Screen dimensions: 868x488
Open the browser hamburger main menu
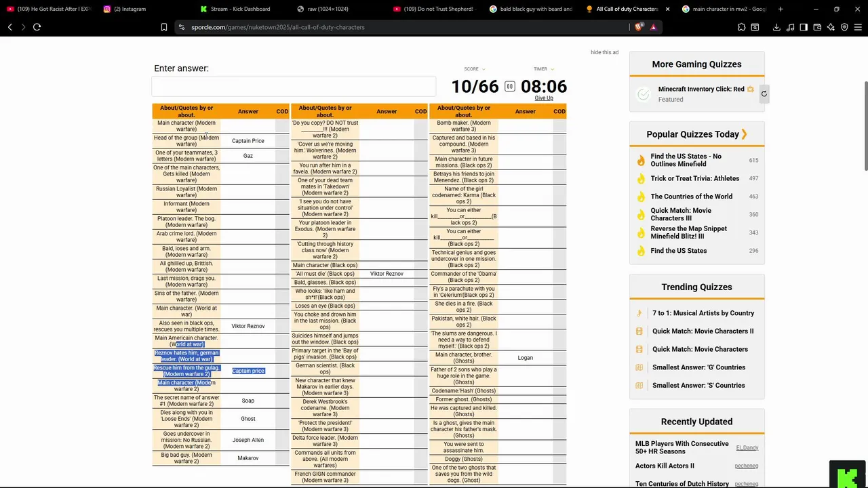(858, 27)
